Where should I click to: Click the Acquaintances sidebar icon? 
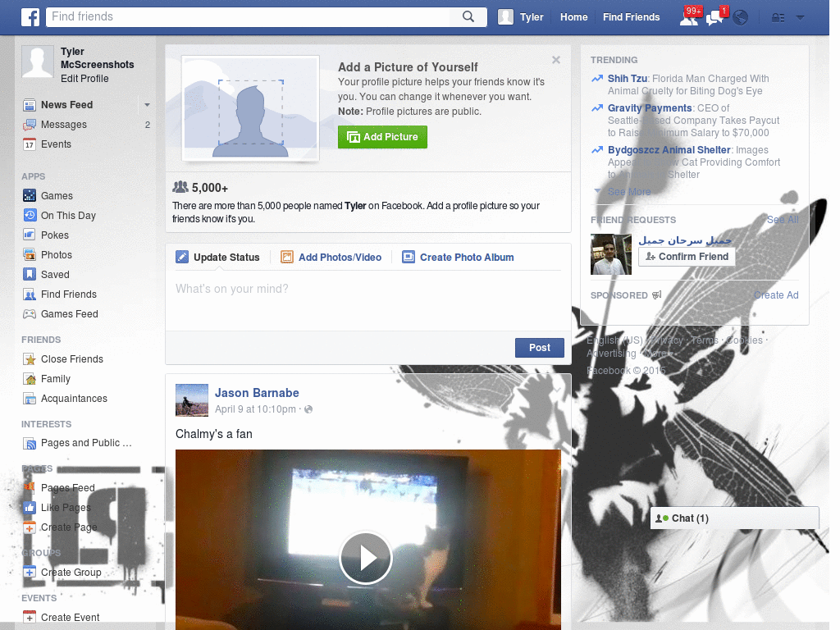[x=30, y=399]
